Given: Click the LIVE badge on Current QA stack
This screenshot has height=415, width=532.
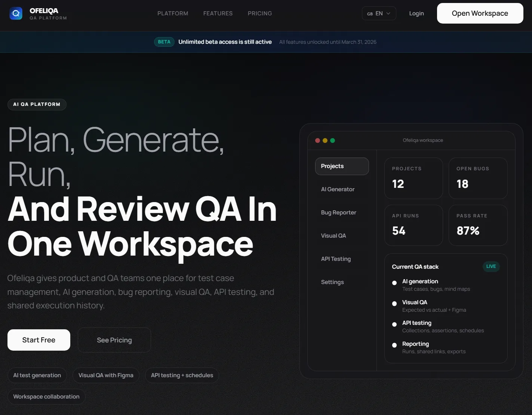Looking at the screenshot, I should (x=491, y=266).
